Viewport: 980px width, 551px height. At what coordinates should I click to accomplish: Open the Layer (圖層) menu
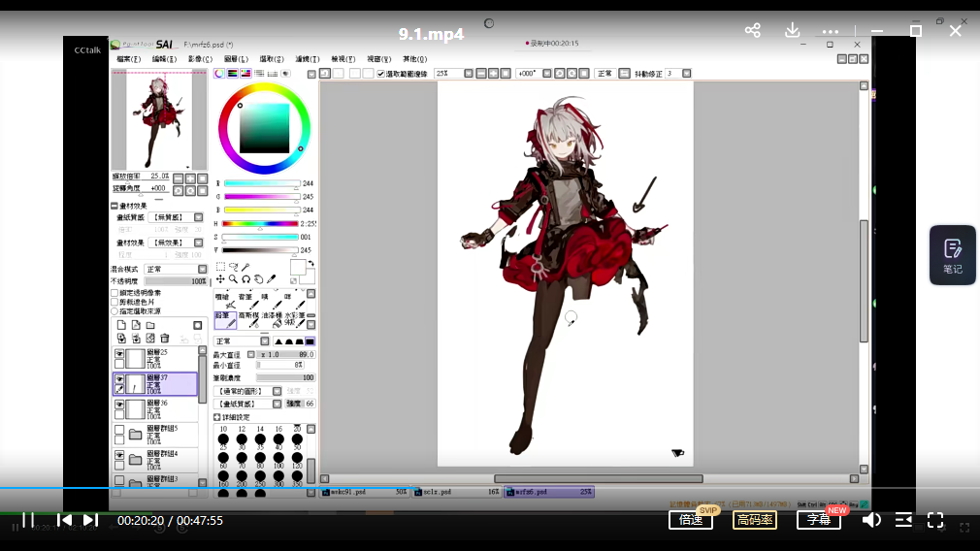click(x=236, y=59)
